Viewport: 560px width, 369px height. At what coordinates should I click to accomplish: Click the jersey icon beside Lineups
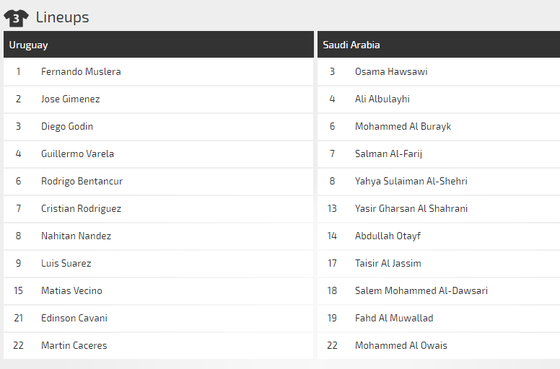(x=16, y=18)
